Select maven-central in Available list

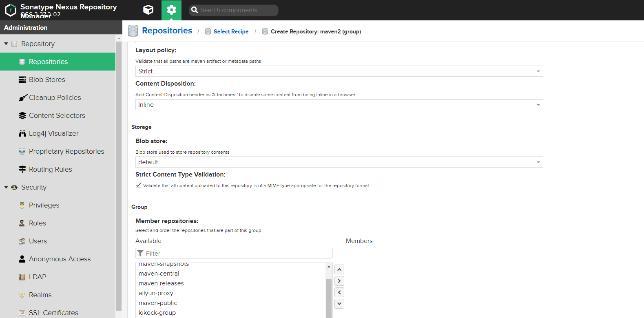point(231,274)
